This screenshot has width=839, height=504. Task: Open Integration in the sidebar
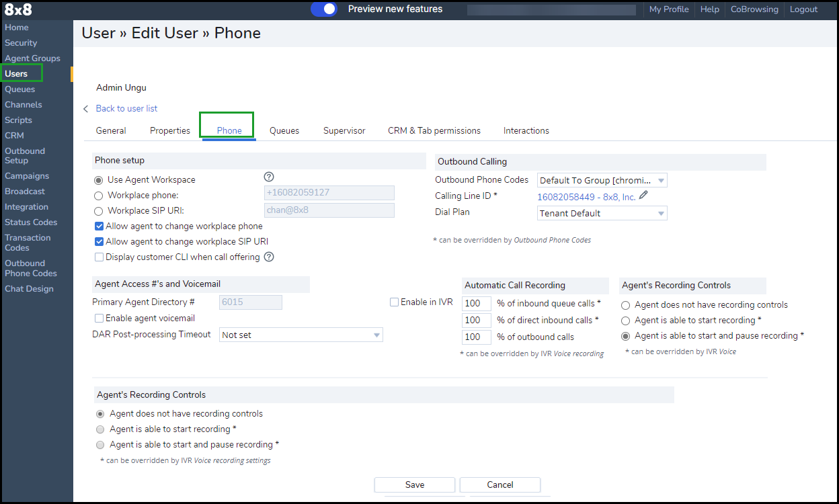[26, 207]
